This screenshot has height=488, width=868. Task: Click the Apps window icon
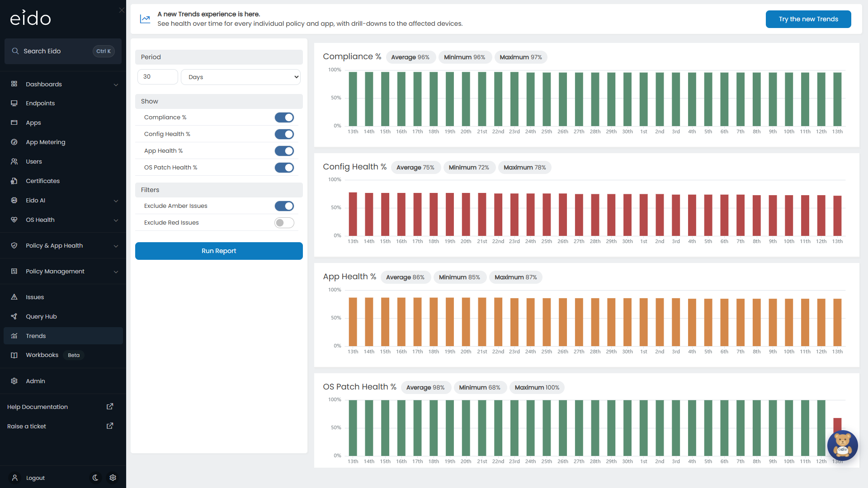(14, 123)
